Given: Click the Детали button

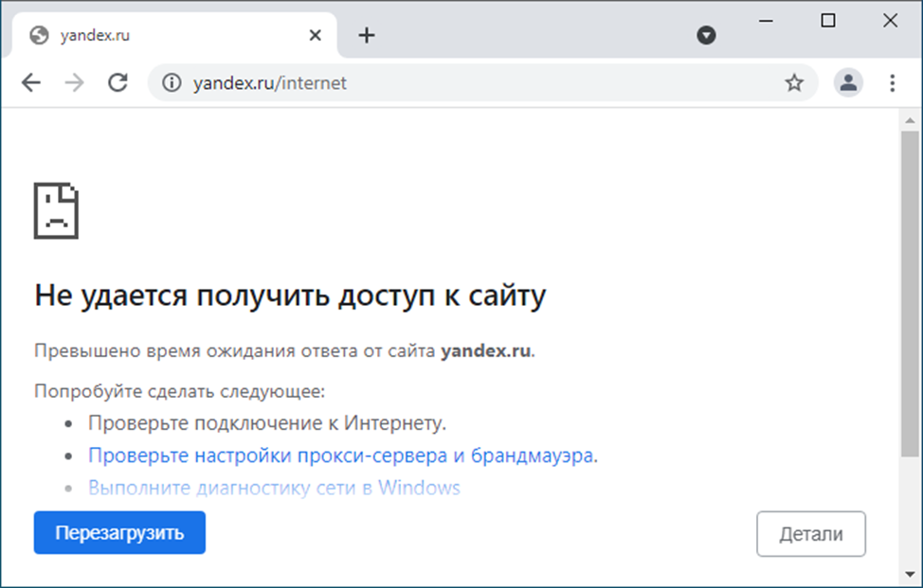Looking at the screenshot, I should (811, 534).
